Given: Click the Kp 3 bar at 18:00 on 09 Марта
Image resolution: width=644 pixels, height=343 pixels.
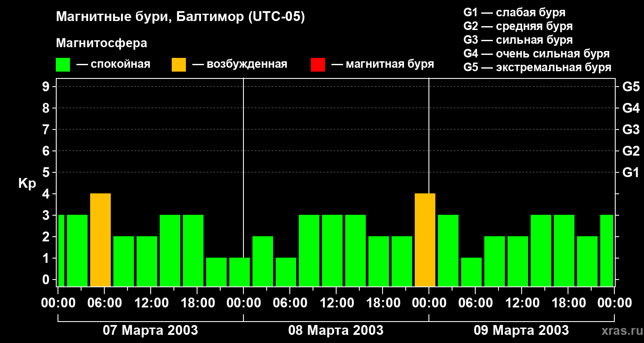Looking at the screenshot, I should (x=564, y=250).
